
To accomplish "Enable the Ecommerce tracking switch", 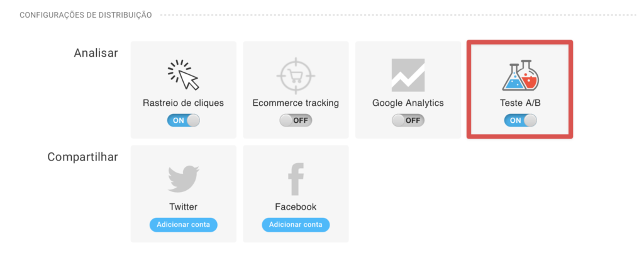I will point(296,120).
